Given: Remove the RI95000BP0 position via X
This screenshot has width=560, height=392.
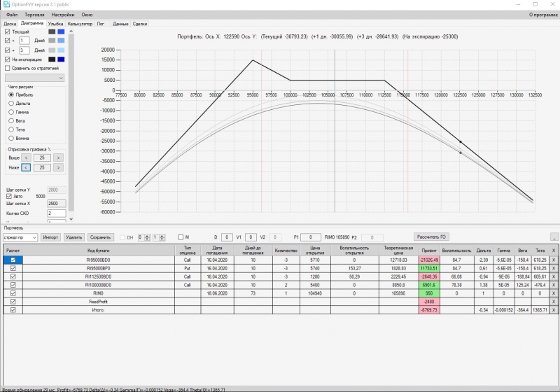Looking at the screenshot, I should click(x=554, y=268).
